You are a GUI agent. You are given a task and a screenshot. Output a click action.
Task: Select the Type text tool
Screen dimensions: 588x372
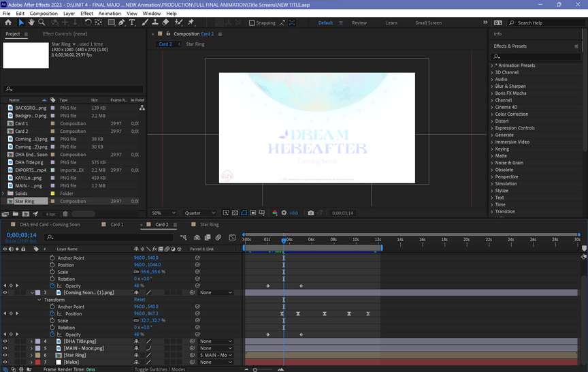pos(131,22)
